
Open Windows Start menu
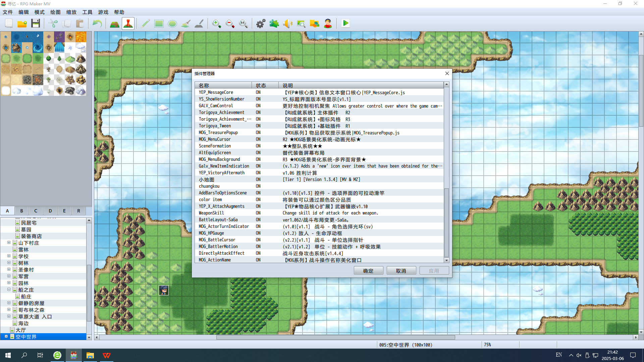(x=8, y=355)
